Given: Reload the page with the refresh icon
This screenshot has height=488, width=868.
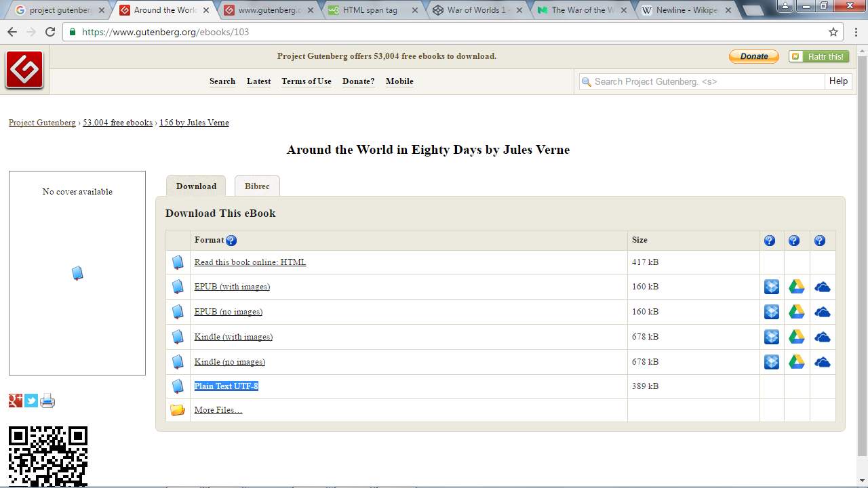Looking at the screenshot, I should (50, 32).
